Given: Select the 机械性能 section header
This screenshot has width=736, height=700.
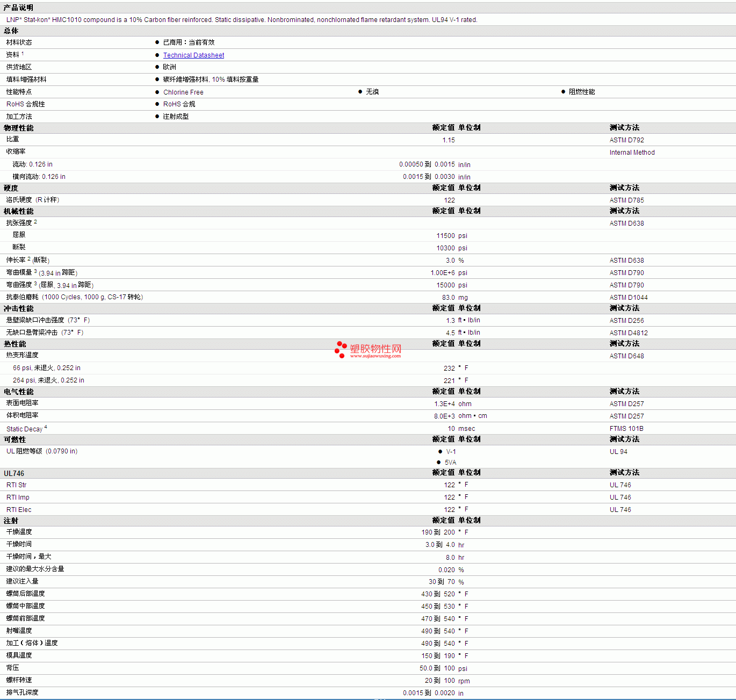Looking at the screenshot, I should (x=18, y=211).
